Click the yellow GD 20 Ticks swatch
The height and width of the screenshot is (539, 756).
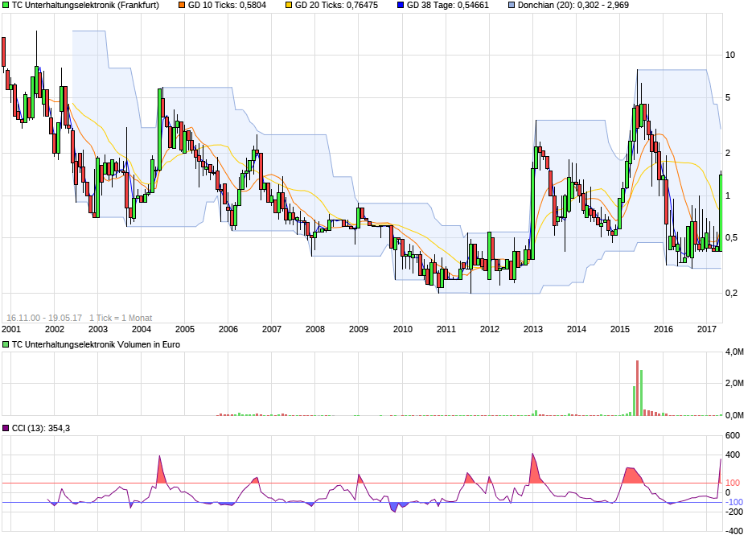[x=288, y=6]
